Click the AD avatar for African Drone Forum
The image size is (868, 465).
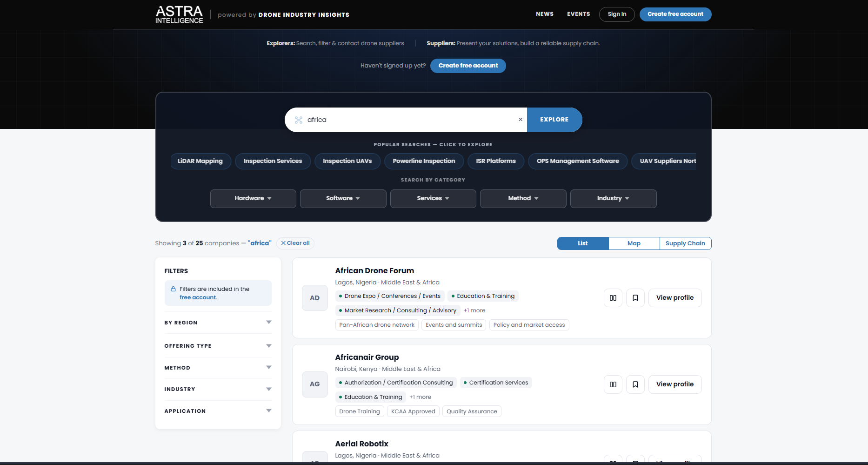315,298
